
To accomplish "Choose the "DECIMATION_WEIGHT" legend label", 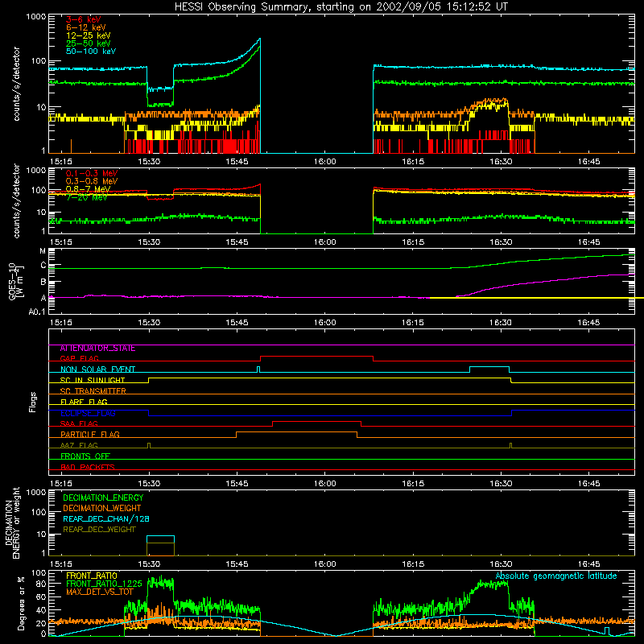I will click(102, 508).
